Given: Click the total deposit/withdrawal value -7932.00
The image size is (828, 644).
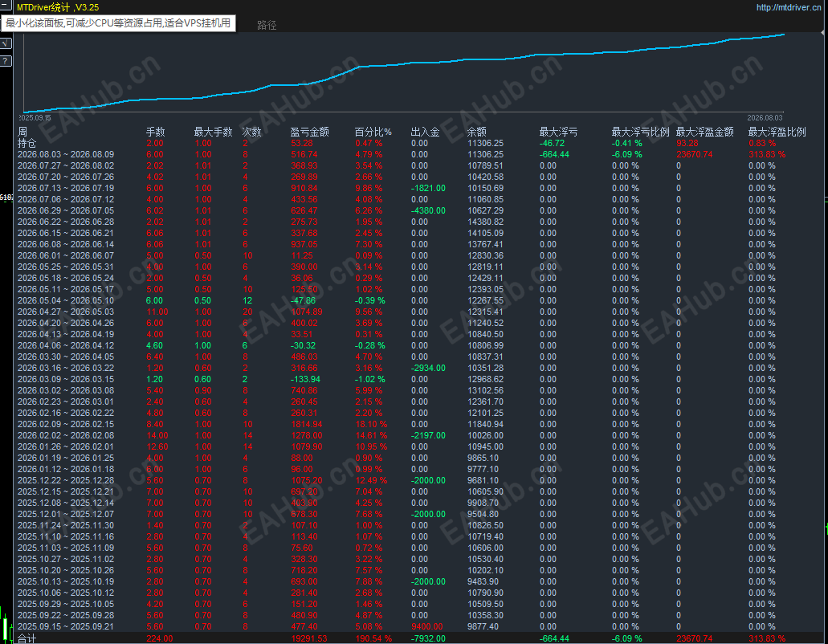Looking at the screenshot, I should (x=428, y=638).
